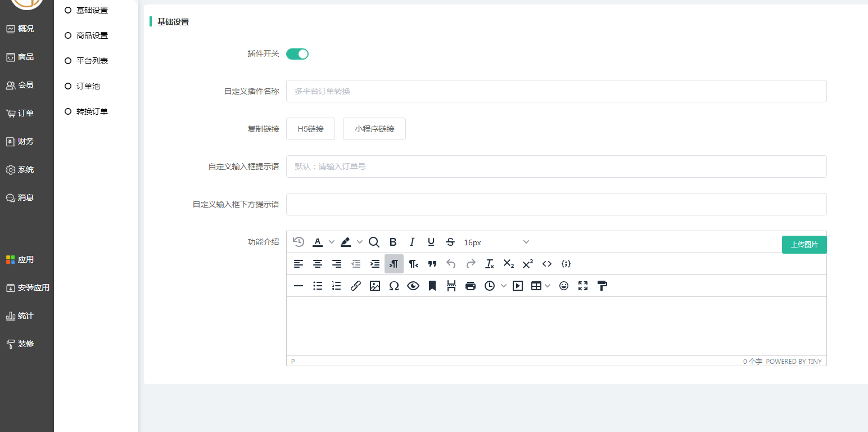Open the text color picker arrow
The width and height of the screenshot is (868, 432).
pos(332,242)
